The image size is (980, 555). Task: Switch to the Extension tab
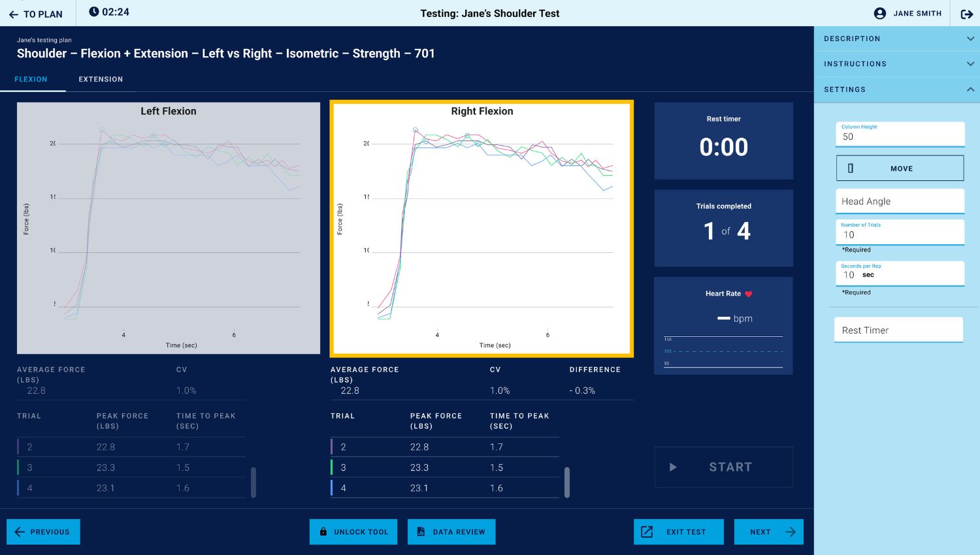pos(101,79)
